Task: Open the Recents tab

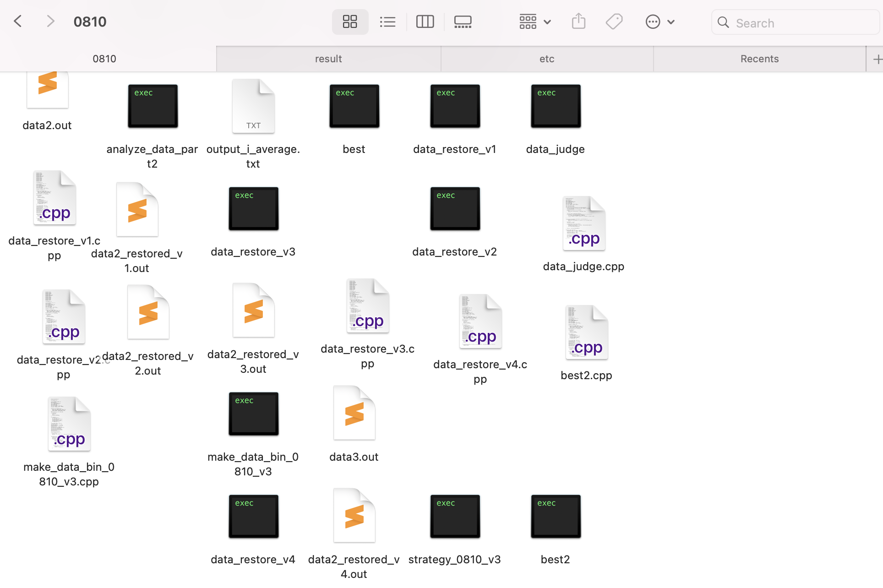Action: coord(759,59)
